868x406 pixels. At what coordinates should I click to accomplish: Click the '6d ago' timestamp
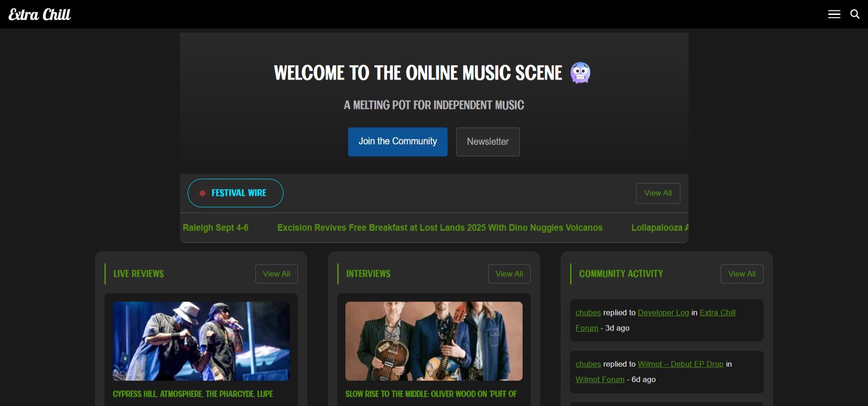(643, 380)
